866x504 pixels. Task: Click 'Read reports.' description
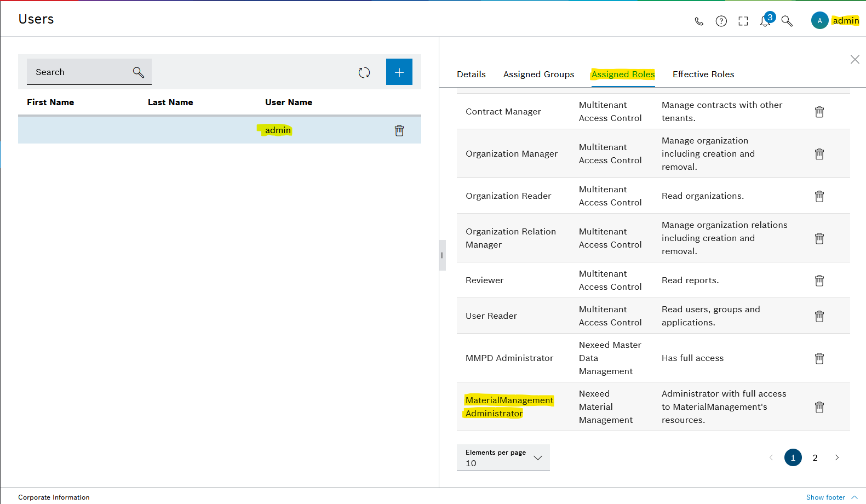click(690, 280)
